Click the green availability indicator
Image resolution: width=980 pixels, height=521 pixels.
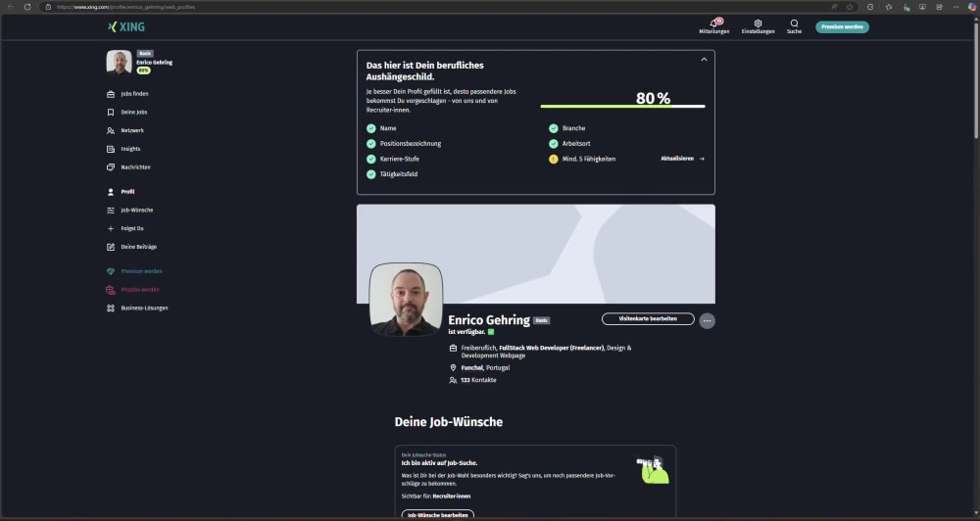(491, 332)
